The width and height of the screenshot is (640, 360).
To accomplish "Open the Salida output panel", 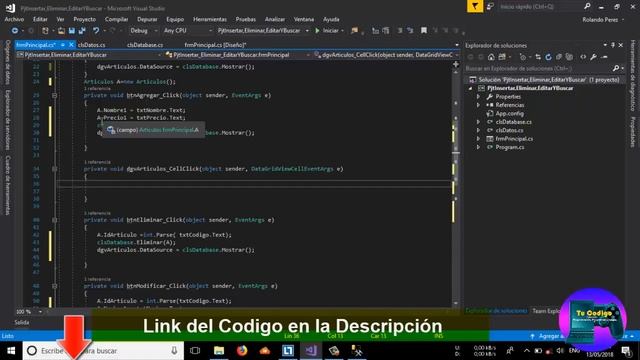I will (x=22, y=322).
